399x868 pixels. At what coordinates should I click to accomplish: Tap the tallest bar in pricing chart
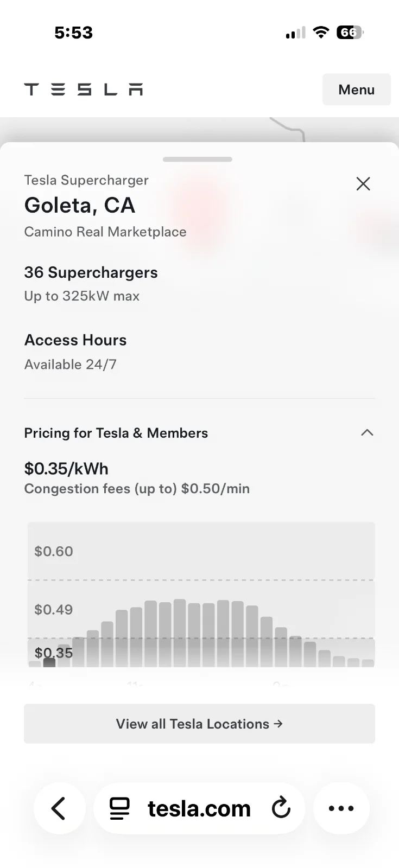click(x=180, y=633)
